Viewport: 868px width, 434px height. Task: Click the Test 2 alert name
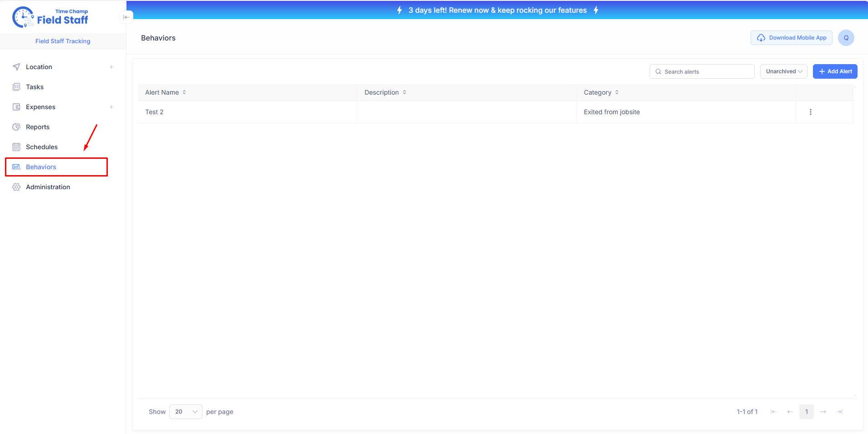pyautogui.click(x=154, y=112)
